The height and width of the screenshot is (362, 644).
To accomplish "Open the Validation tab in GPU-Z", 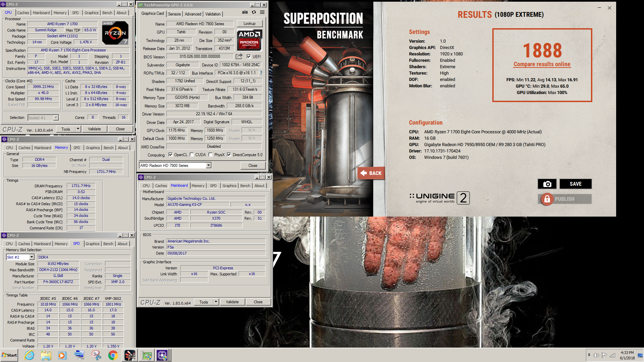I will point(213,14).
